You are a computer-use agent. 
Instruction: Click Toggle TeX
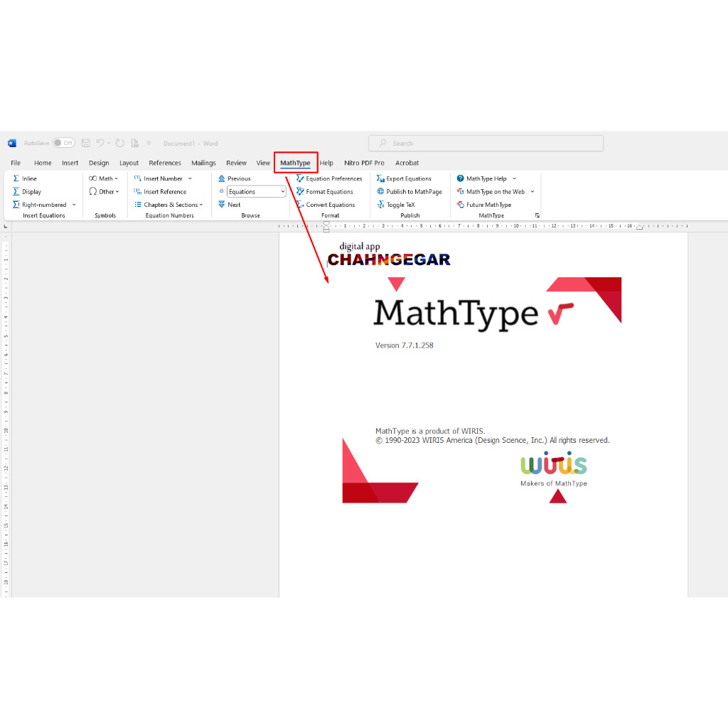396,204
